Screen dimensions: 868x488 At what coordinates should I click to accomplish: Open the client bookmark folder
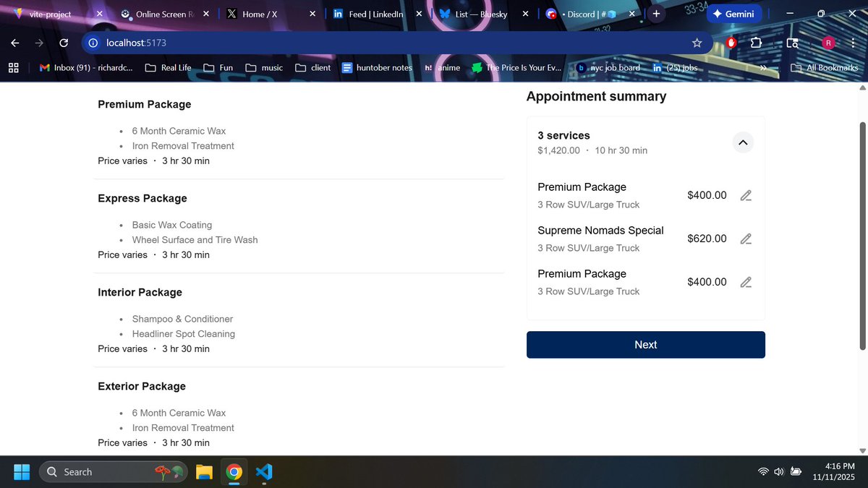click(x=313, y=67)
